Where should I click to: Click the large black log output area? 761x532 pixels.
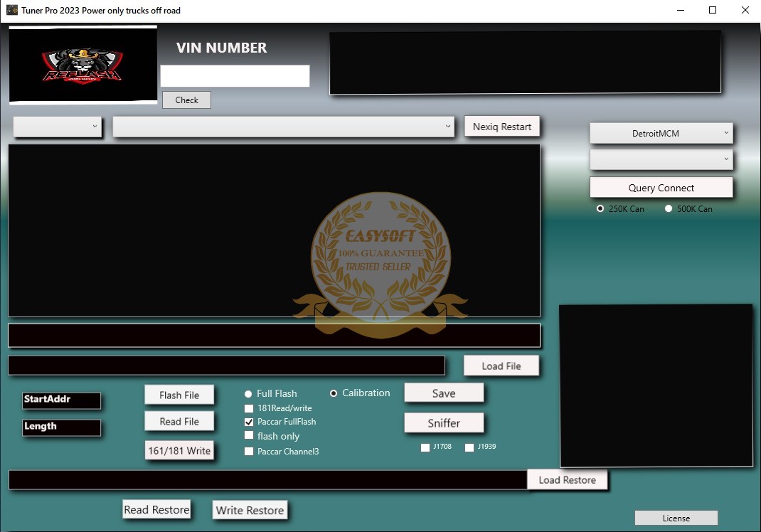[275, 230]
